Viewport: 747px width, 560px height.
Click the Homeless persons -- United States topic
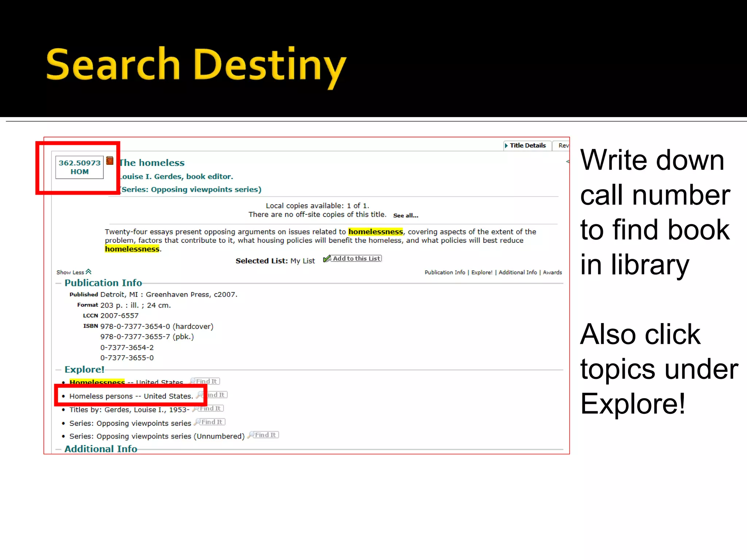[131, 396]
